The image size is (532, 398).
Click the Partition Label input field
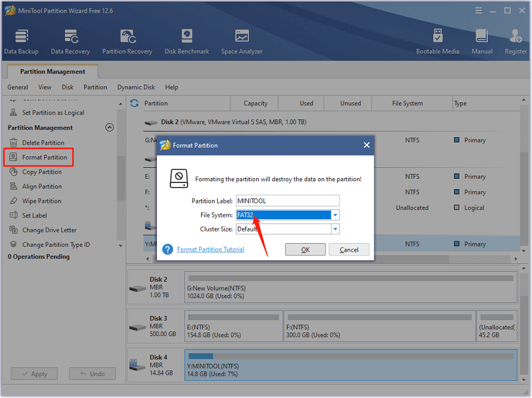[x=287, y=201]
